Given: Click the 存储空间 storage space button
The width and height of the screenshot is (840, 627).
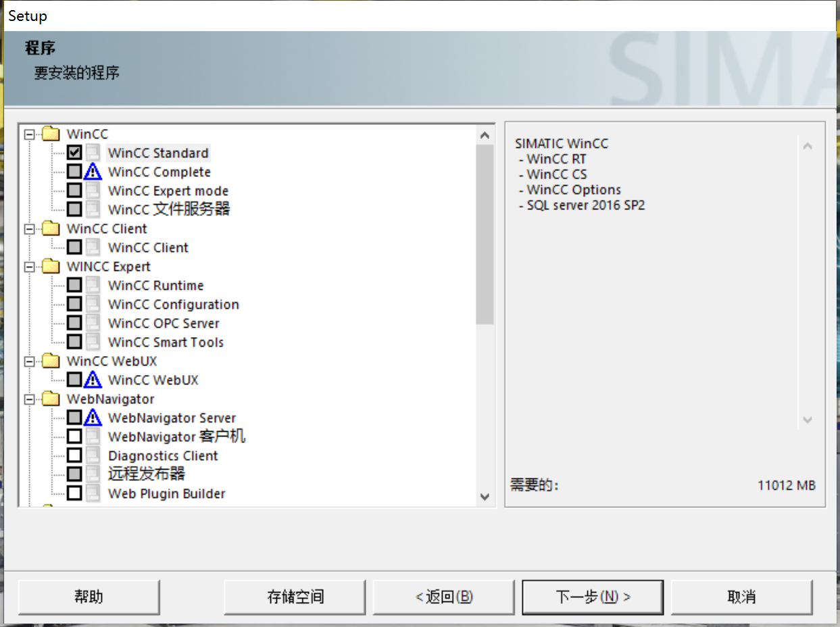Looking at the screenshot, I should point(295,597).
